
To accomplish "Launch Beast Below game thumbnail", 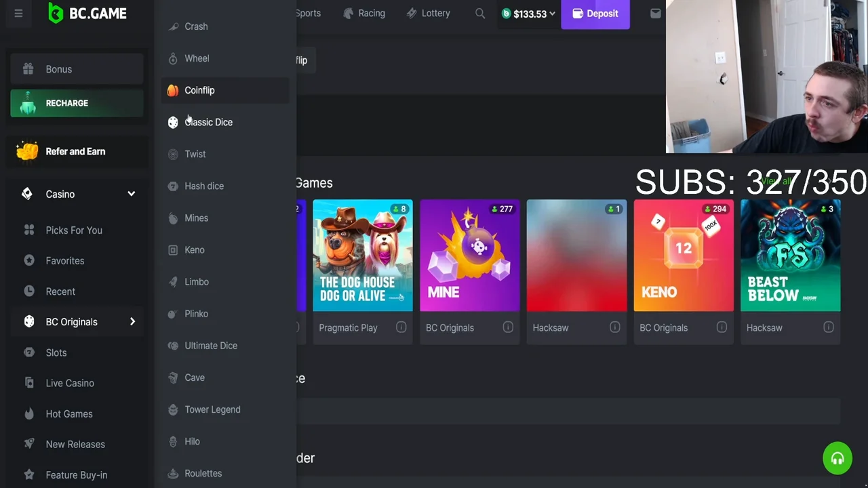I will tap(791, 256).
